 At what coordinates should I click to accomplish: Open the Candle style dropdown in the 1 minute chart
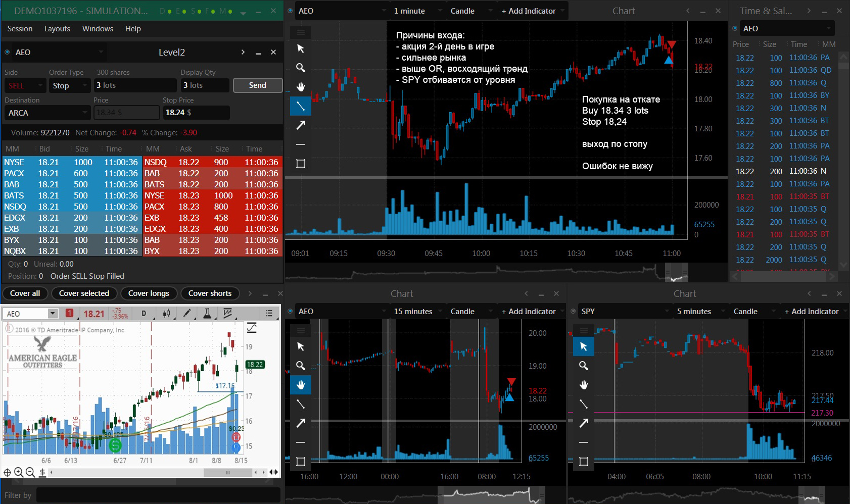[x=471, y=11]
